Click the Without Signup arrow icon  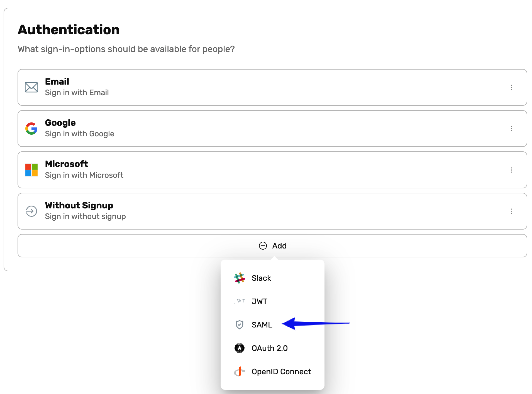pos(31,211)
